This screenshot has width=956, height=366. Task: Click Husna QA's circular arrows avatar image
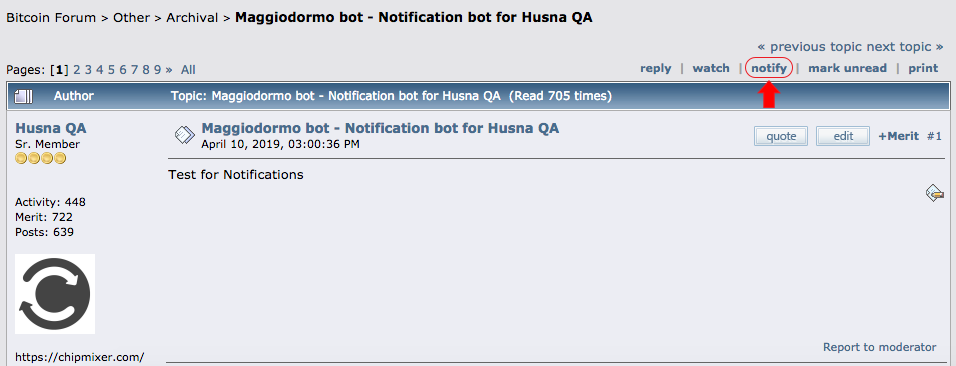coord(55,294)
